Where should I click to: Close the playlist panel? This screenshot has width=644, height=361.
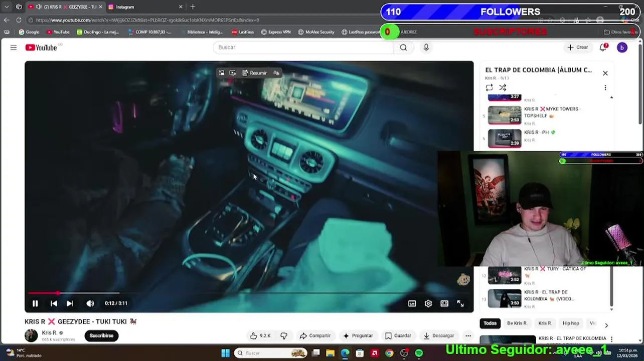pos(605,73)
